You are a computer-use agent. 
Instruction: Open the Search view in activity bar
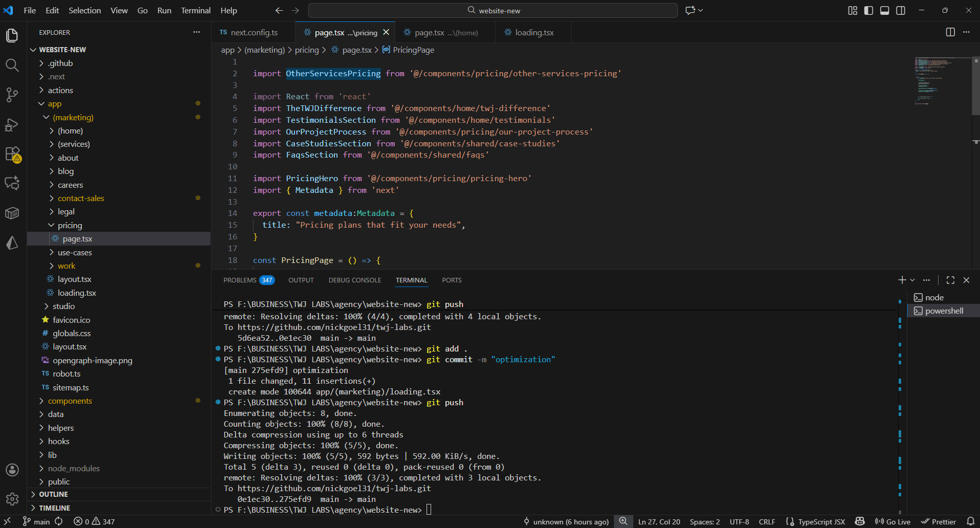(12, 65)
